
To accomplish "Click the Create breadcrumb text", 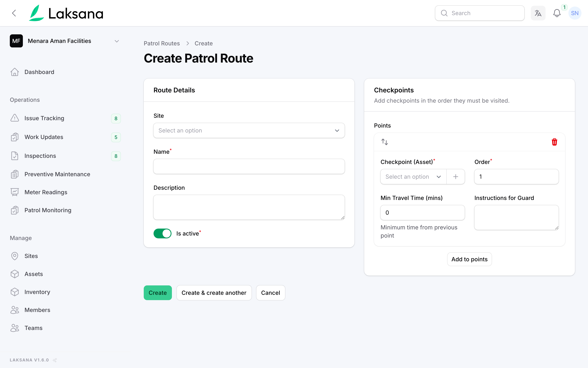I will point(204,43).
